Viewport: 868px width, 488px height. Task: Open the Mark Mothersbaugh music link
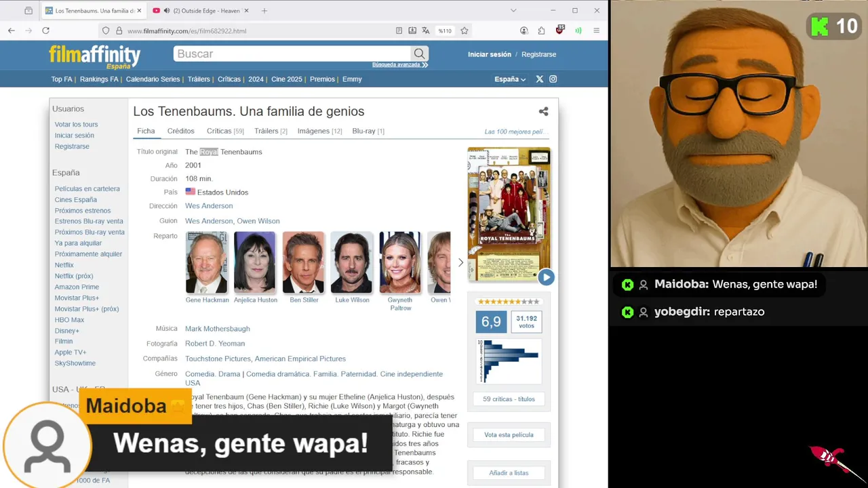point(218,329)
